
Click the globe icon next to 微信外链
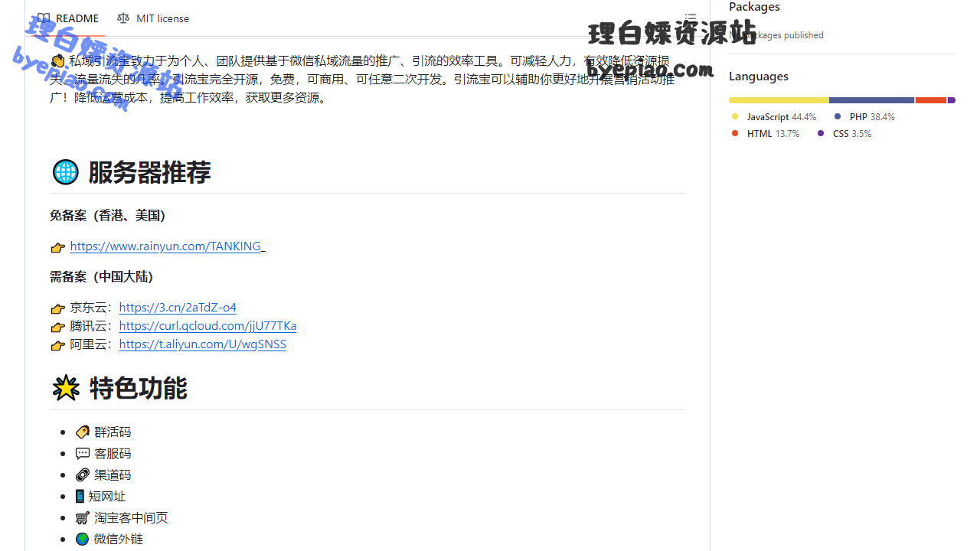[x=83, y=540]
